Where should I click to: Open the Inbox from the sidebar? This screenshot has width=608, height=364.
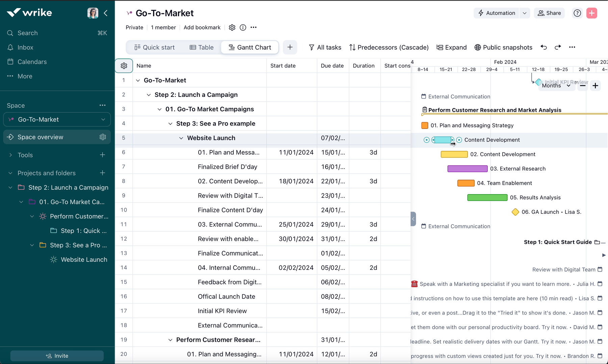click(x=25, y=47)
